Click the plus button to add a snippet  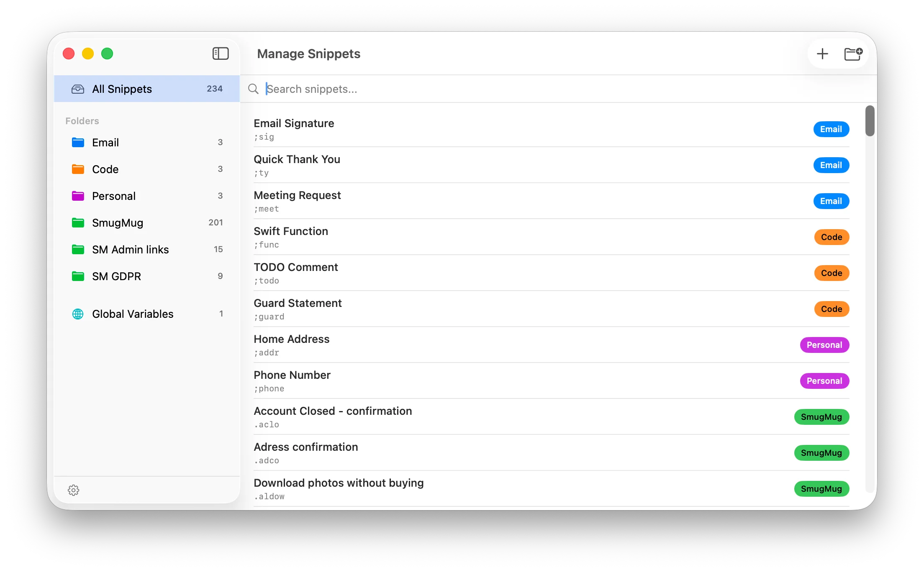coord(822,54)
